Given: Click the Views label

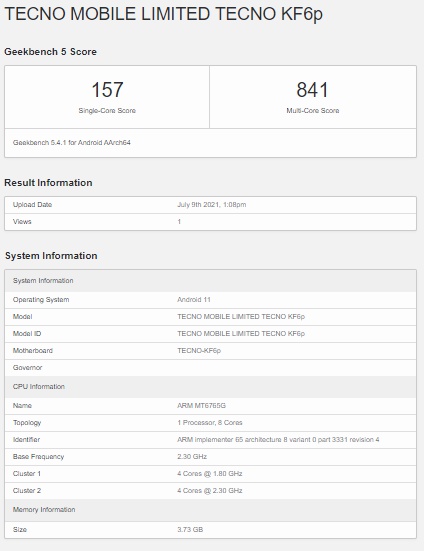Looking at the screenshot, I should (x=22, y=221).
